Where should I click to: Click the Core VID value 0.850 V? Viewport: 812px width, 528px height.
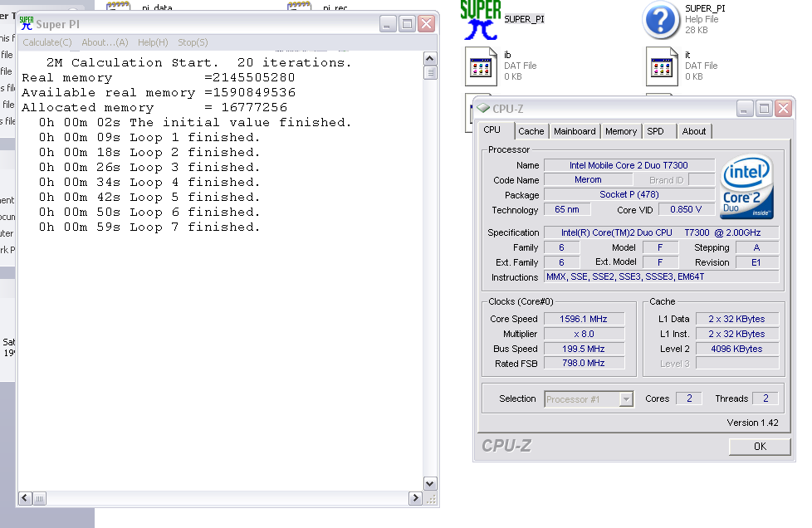[686, 210]
